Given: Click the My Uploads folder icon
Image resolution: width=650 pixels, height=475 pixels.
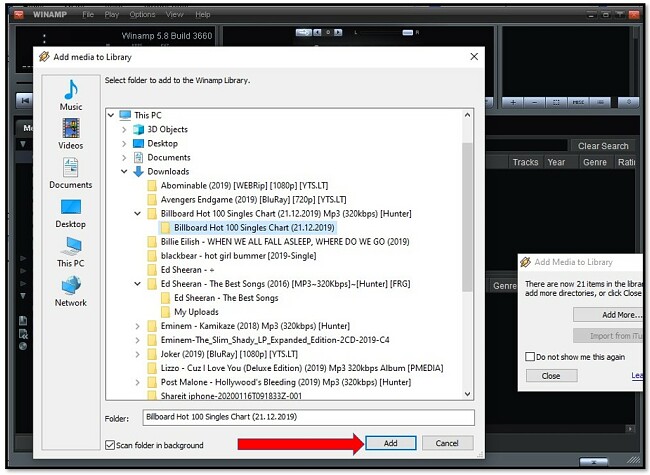Looking at the screenshot, I should click(x=165, y=312).
